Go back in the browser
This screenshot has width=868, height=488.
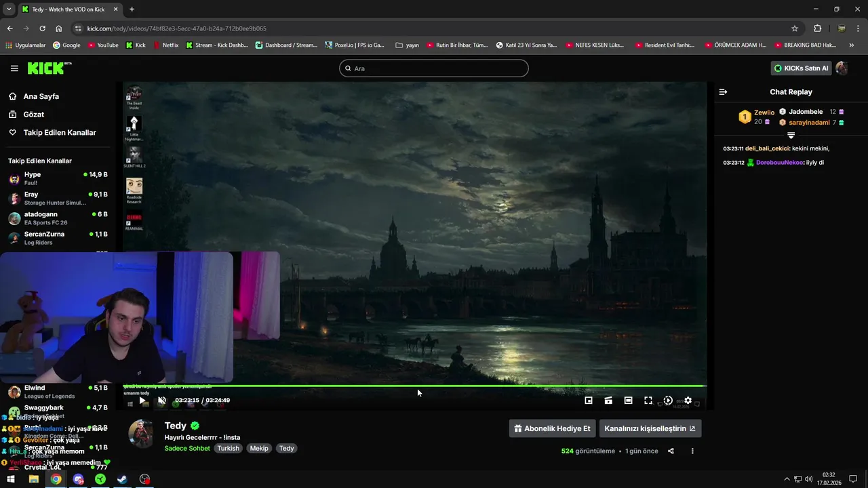(x=9, y=28)
